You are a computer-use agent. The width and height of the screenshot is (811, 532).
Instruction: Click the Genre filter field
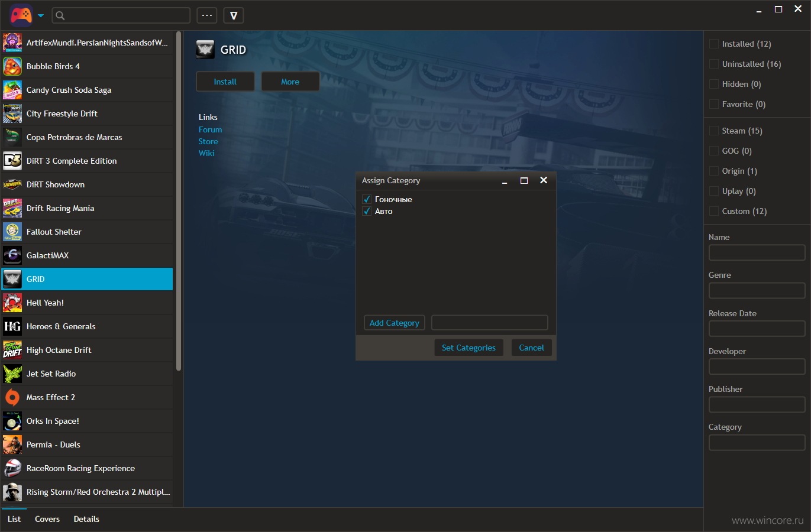[757, 290]
